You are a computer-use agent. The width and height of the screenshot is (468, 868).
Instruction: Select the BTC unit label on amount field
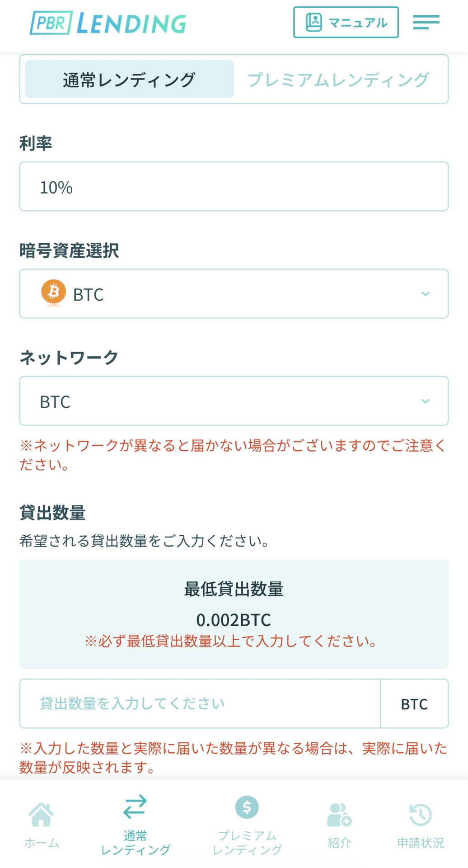pos(413,704)
